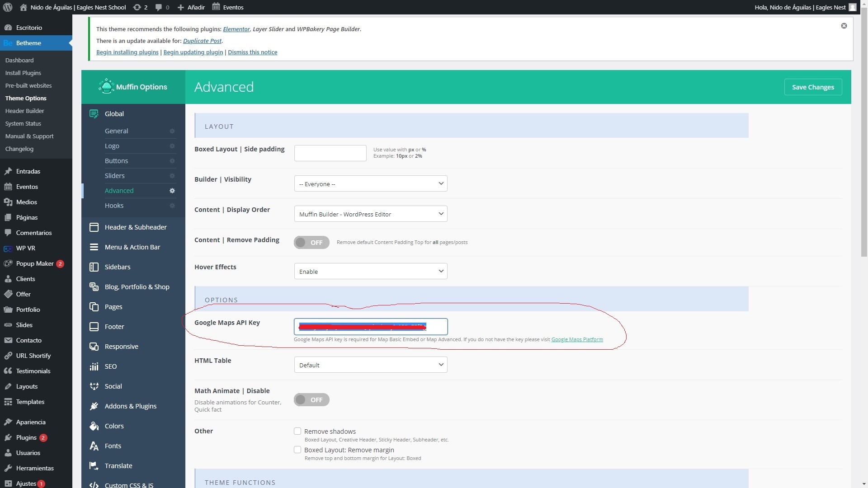Viewport: 868px width, 488px height.
Task: Click the Fonts section icon
Action: point(94,446)
